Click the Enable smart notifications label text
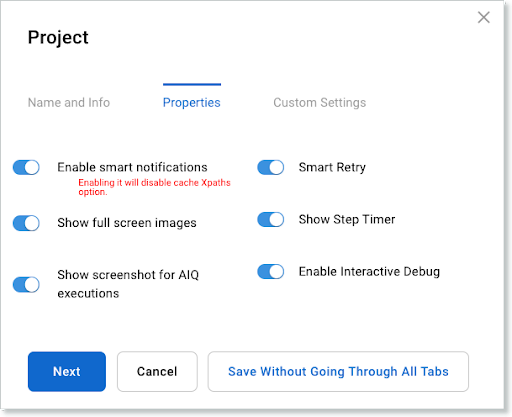Screen dimensions: 512x417 [x=132, y=167]
